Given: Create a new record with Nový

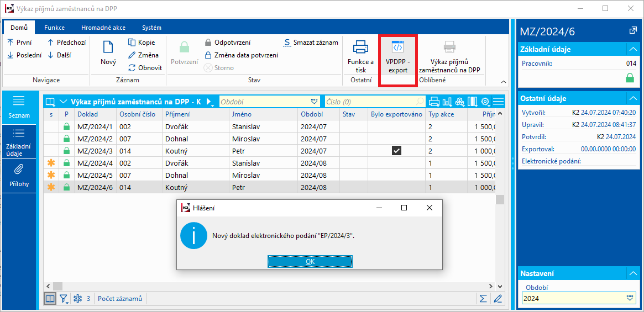Looking at the screenshot, I should 108,52.
